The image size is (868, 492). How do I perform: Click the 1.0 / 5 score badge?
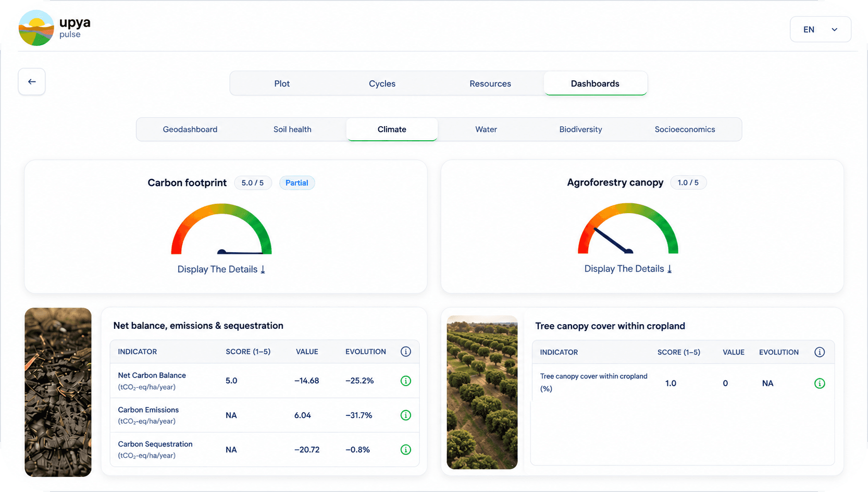point(688,182)
